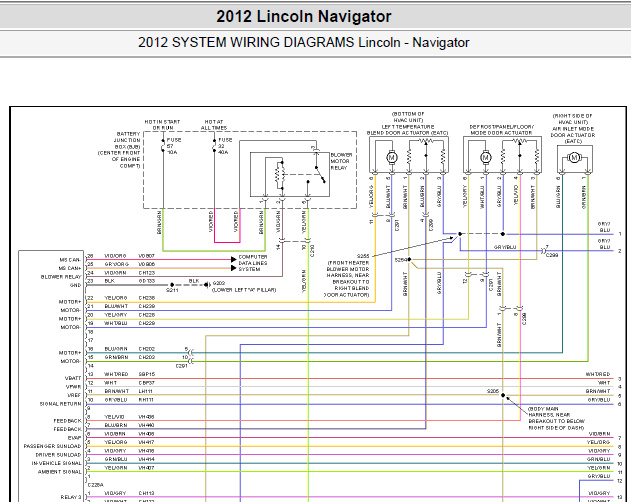Click the arrowhead at end of VDB06 wire
This screenshot has width=631, height=502.
tap(233, 268)
